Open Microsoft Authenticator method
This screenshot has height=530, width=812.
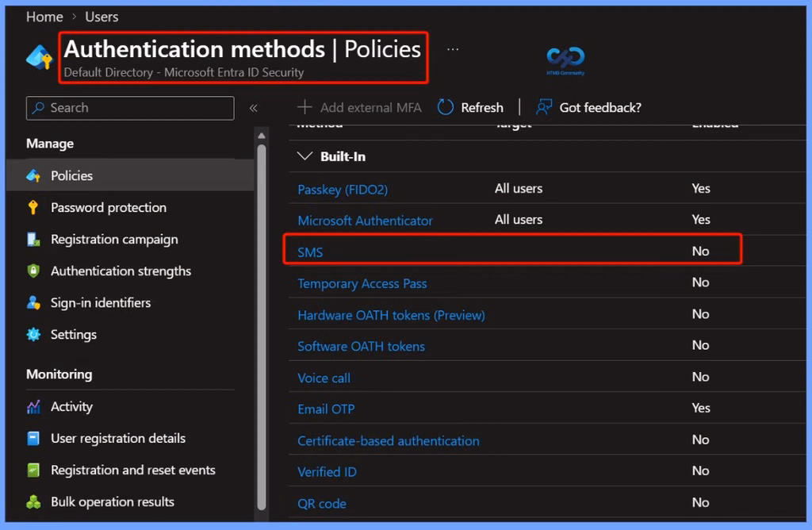click(365, 221)
